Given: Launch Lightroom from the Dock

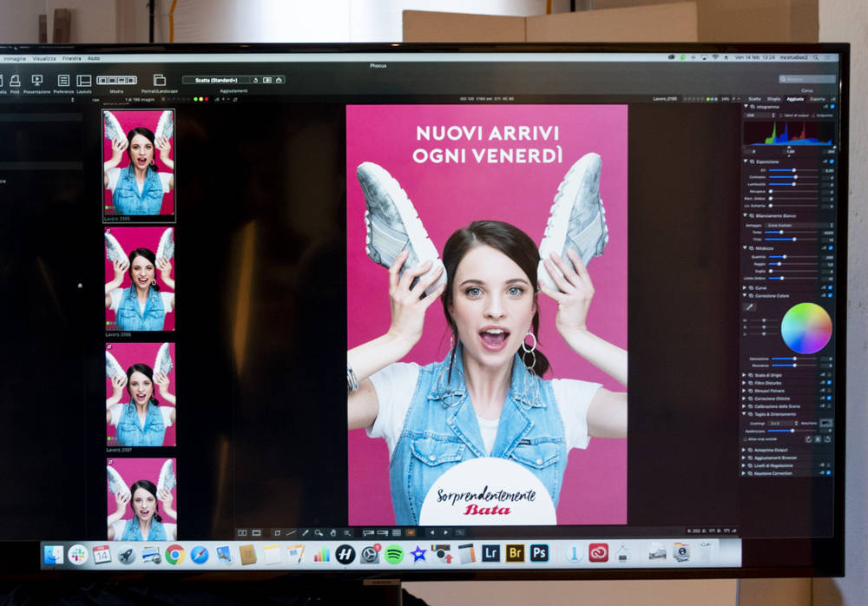Looking at the screenshot, I should (x=491, y=553).
